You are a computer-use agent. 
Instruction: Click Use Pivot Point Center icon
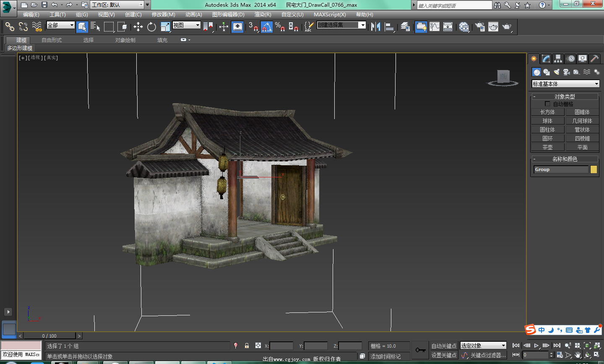(208, 27)
